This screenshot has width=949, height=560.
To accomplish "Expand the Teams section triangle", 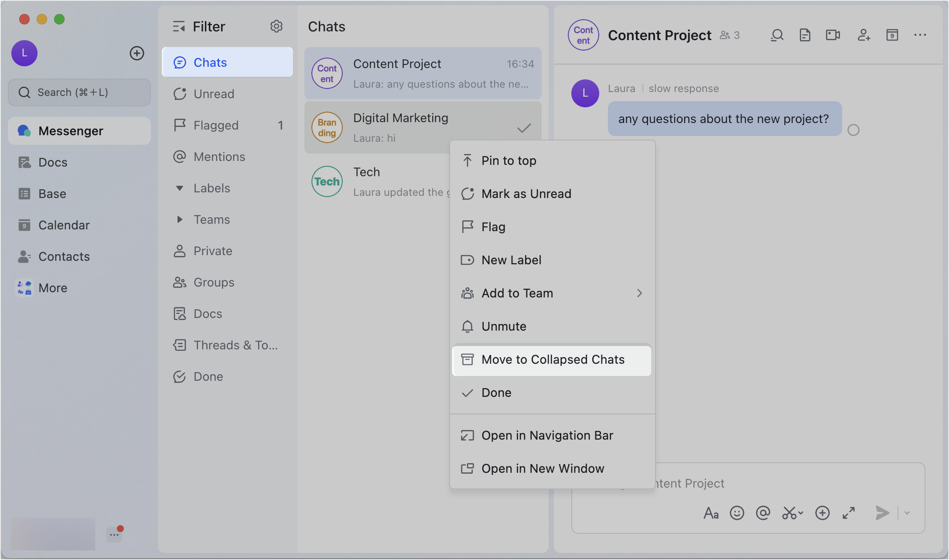I will pos(179,219).
